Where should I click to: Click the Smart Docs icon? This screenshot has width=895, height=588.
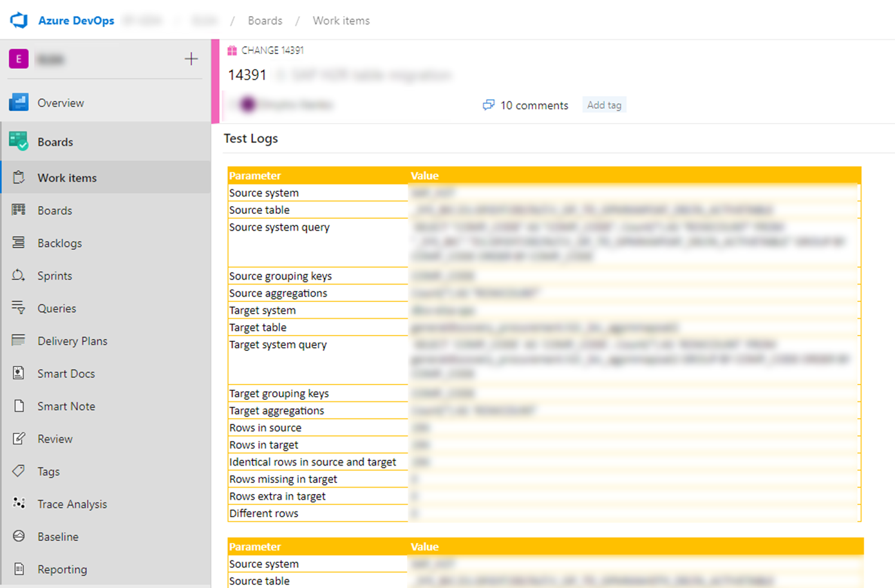point(19,374)
